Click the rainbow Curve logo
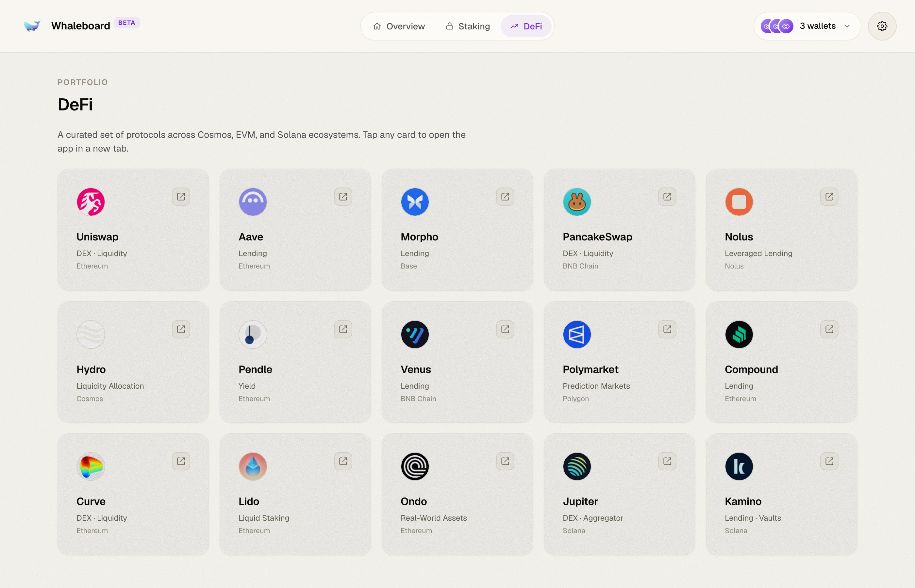Viewport: 915px width, 588px height. pos(91,466)
